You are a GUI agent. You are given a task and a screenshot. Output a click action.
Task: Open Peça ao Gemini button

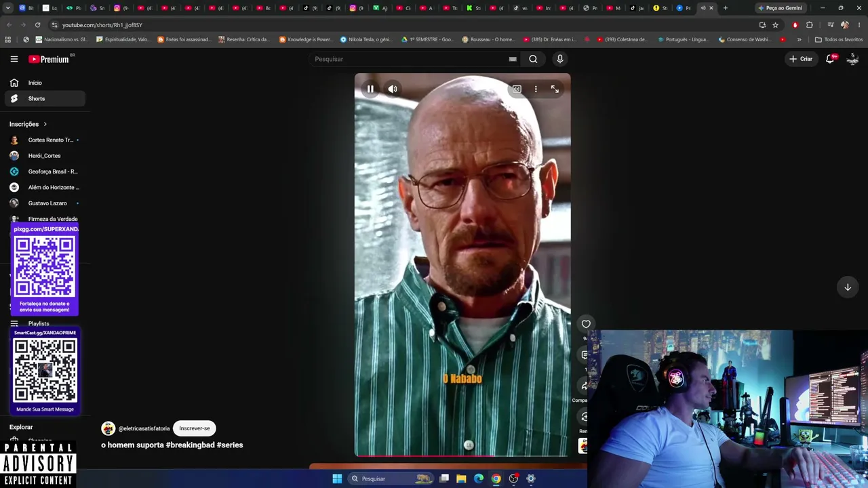point(781,8)
